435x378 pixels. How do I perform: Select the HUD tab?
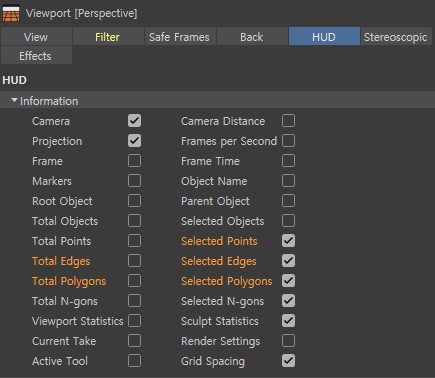pyautogui.click(x=324, y=37)
